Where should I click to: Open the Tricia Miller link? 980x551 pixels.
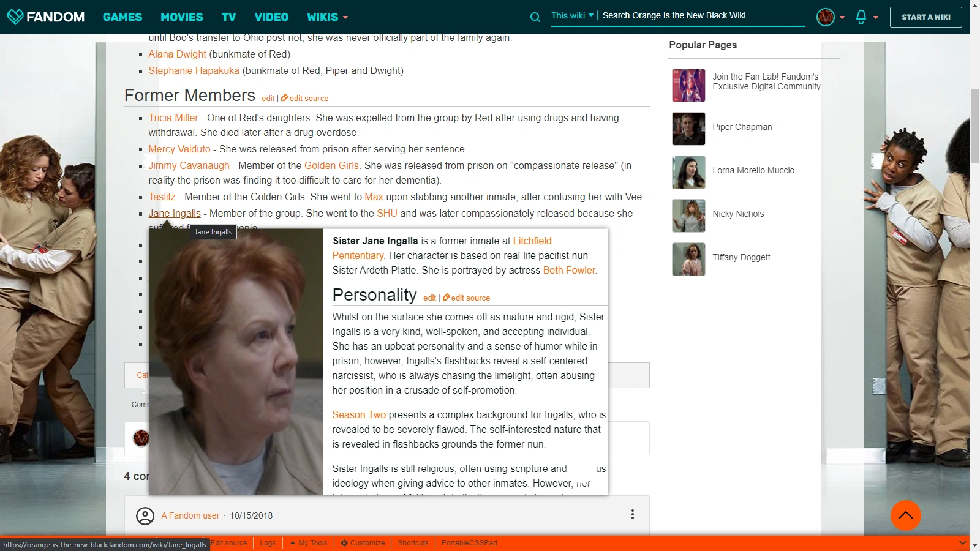pos(173,118)
